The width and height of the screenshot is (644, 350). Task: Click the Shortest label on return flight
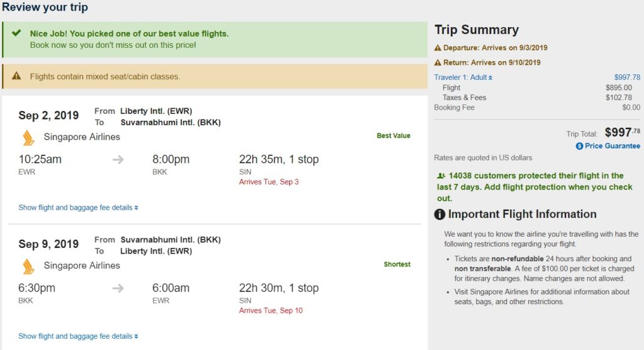click(397, 264)
